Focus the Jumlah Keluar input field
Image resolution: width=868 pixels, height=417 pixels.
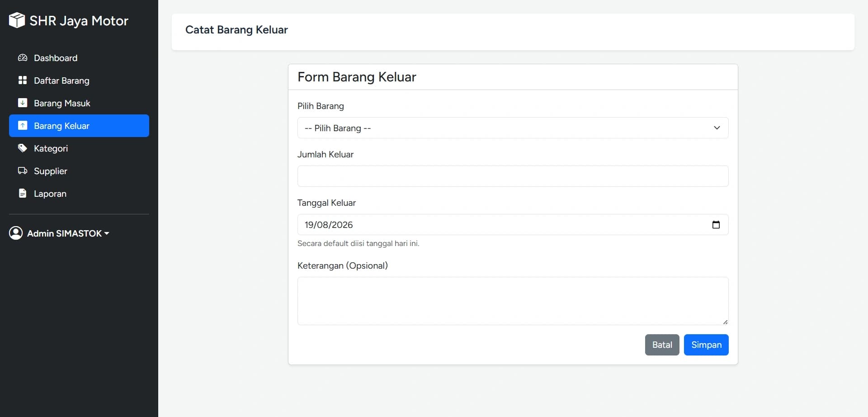[513, 176]
